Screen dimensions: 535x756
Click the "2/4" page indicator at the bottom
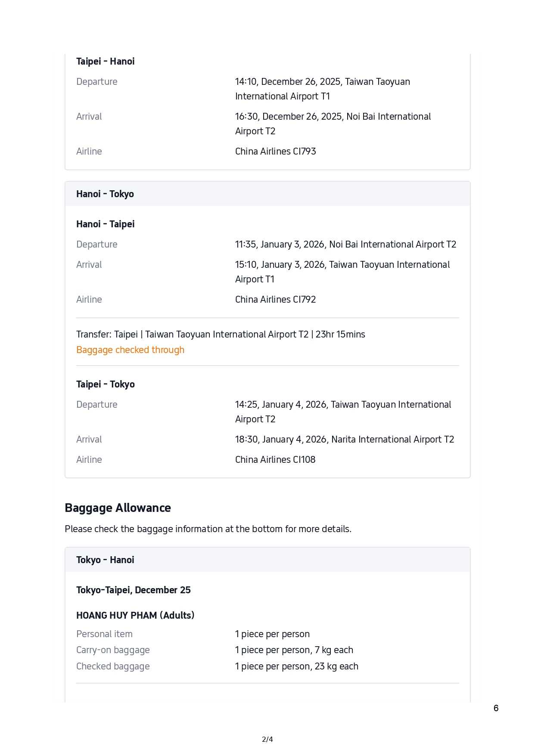[x=267, y=740]
